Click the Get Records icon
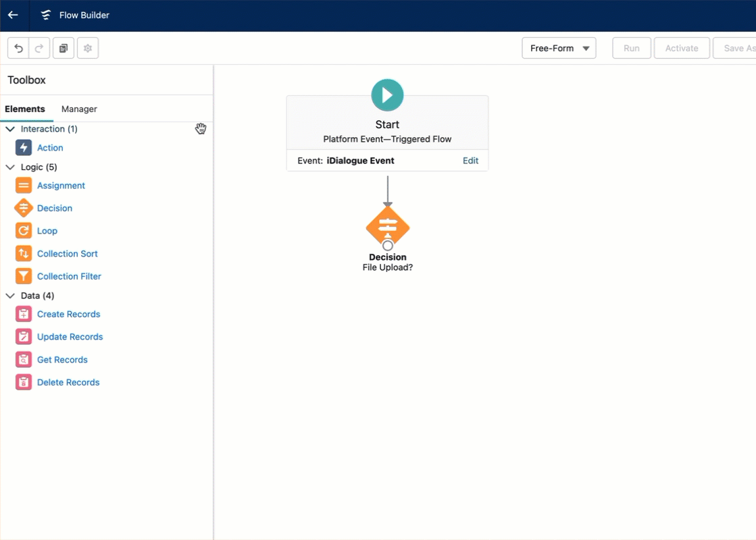The image size is (756, 540). click(24, 359)
